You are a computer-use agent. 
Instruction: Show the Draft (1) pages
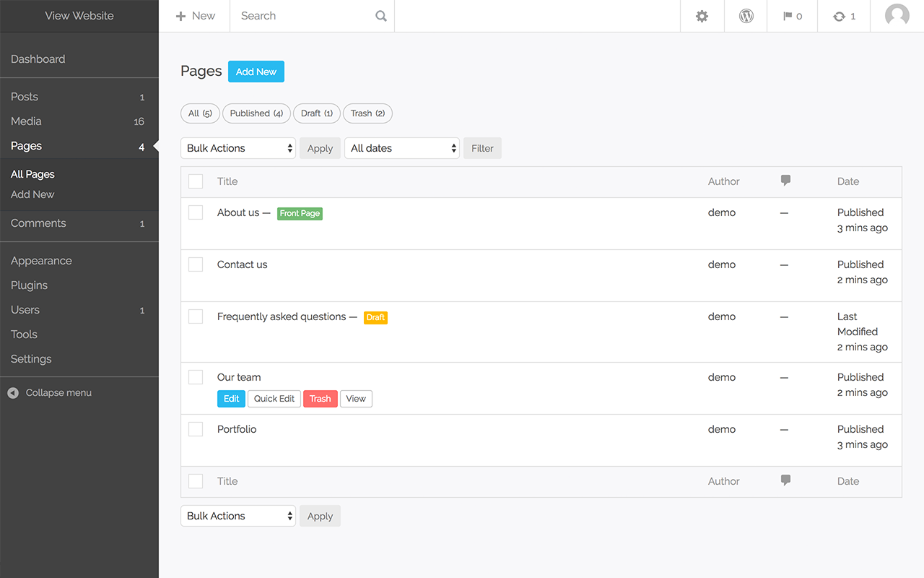click(317, 113)
